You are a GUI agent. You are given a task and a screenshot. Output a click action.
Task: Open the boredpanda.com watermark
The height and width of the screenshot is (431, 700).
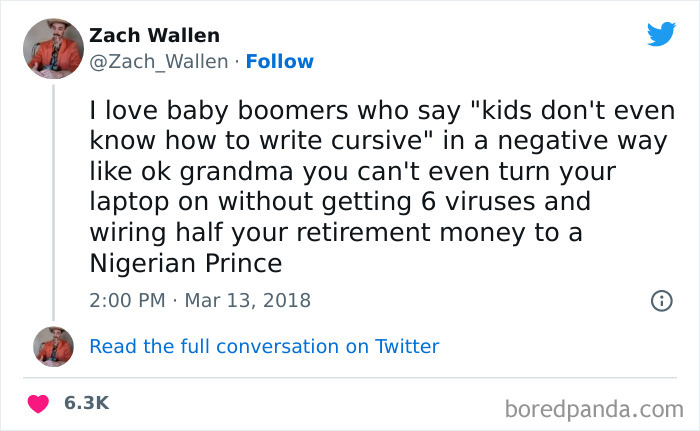pos(593,408)
